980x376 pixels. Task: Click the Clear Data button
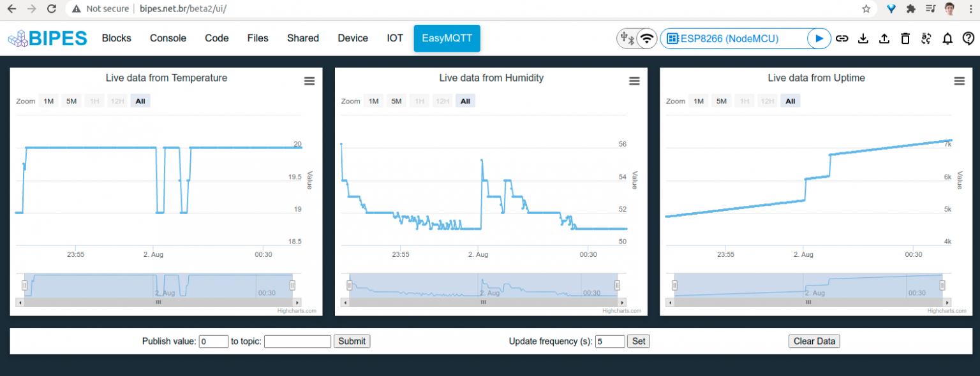pos(814,341)
